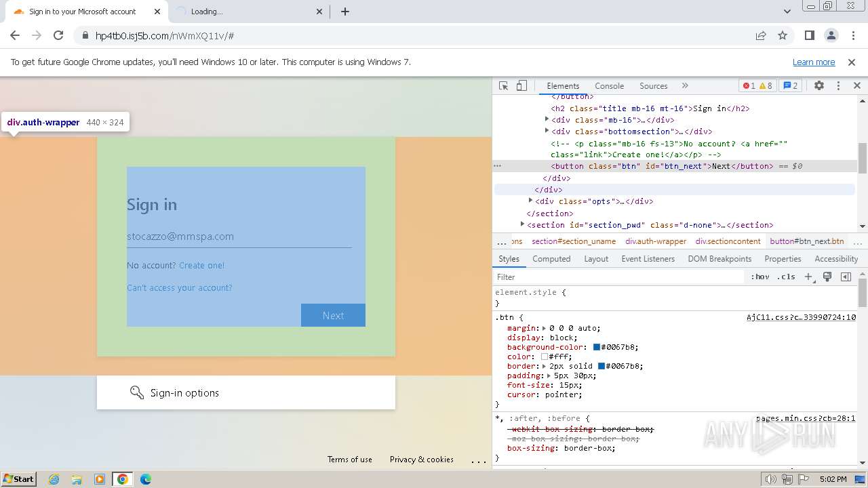
Task: Bookmark this page with the star
Action: pos(783,36)
